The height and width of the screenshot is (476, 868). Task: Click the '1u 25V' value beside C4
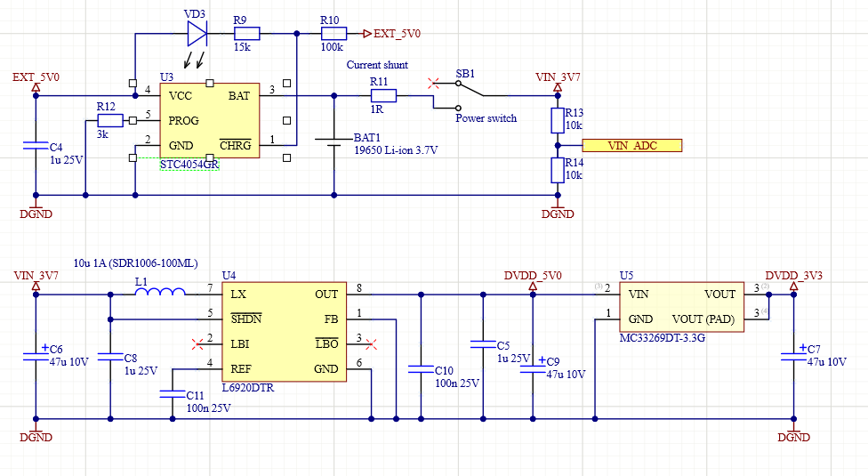point(66,160)
